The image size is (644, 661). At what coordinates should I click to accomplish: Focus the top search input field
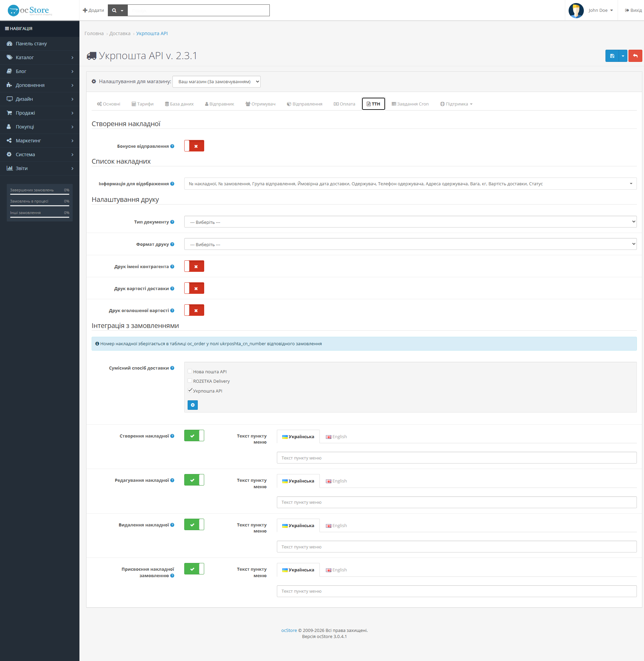click(198, 10)
